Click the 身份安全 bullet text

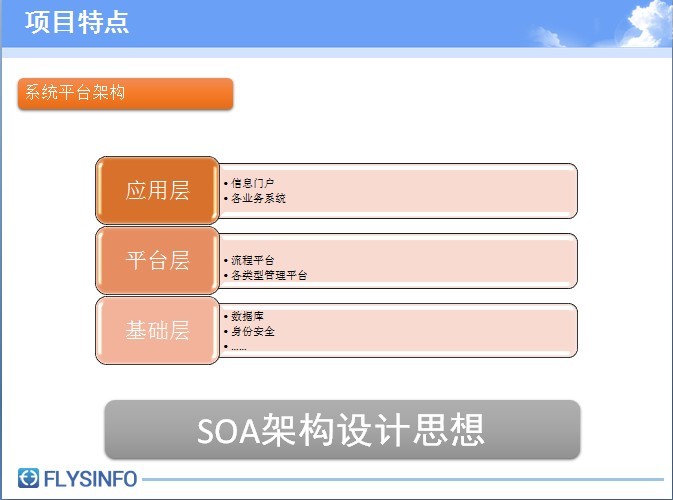click(252, 331)
